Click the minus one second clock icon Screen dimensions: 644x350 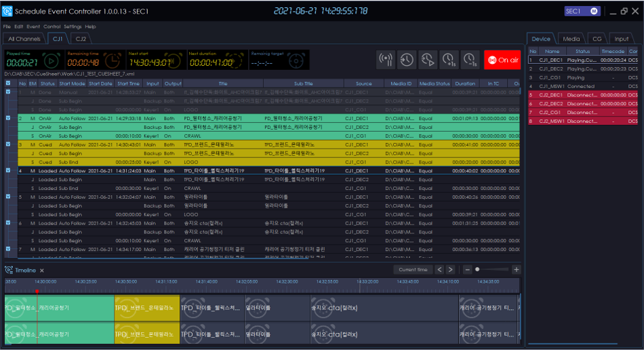point(470,60)
